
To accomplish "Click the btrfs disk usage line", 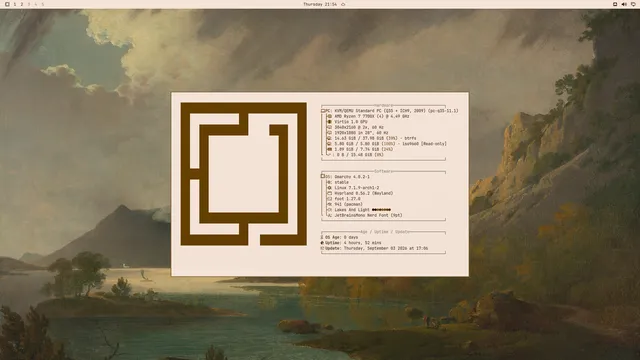I will 371,138.
